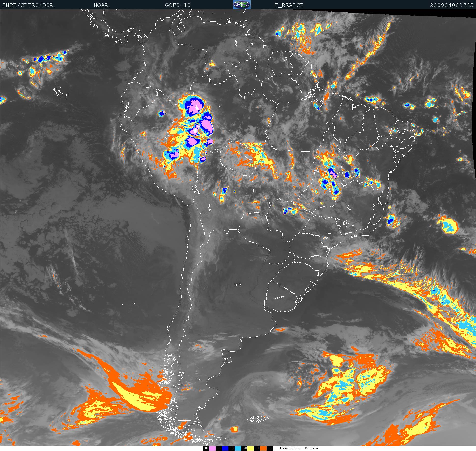Select the GOES-10 satellite label

(x=178, y=5)
